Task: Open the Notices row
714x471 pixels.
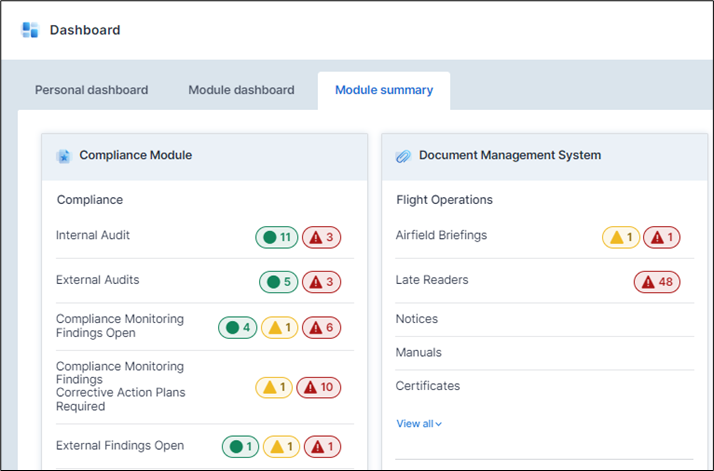Action: pyautogui.click(x=417, y=319)
